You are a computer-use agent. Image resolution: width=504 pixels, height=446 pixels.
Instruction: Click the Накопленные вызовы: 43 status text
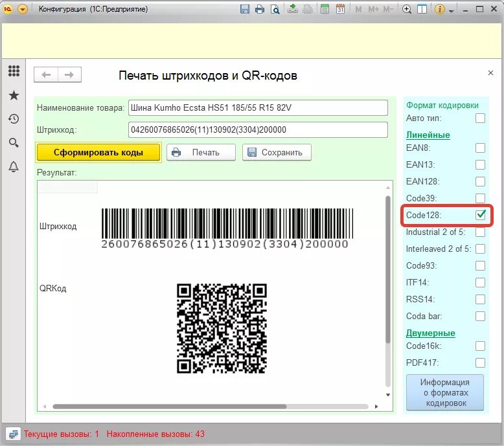click(x=155, y=434)
